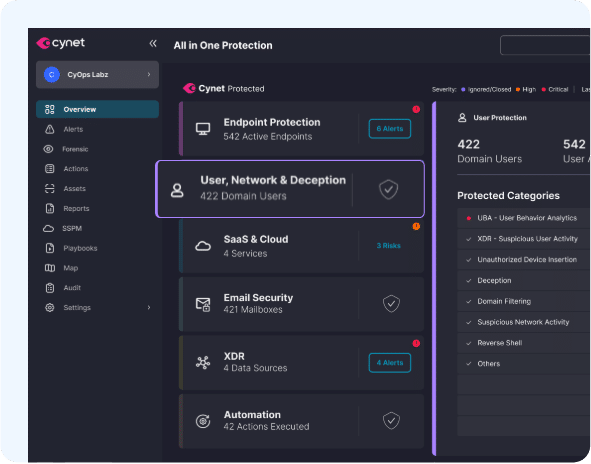591x464 pixels.
Task: Select the User, Network & Deception card title
Action: [273, 180]
